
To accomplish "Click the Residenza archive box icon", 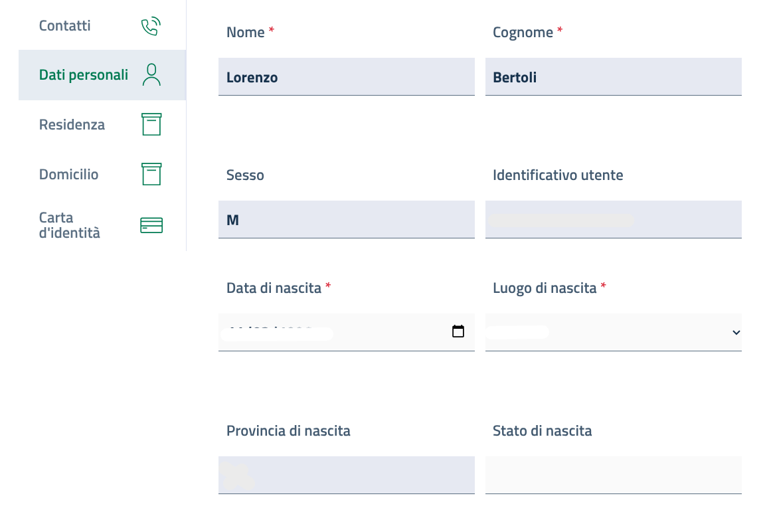I will 151,124.
